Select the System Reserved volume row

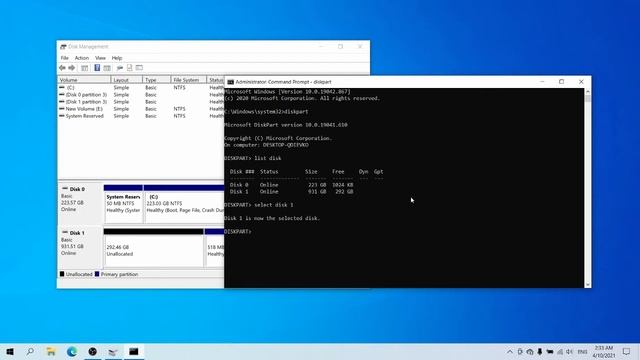pyautogui.click(x=141, y=116)
